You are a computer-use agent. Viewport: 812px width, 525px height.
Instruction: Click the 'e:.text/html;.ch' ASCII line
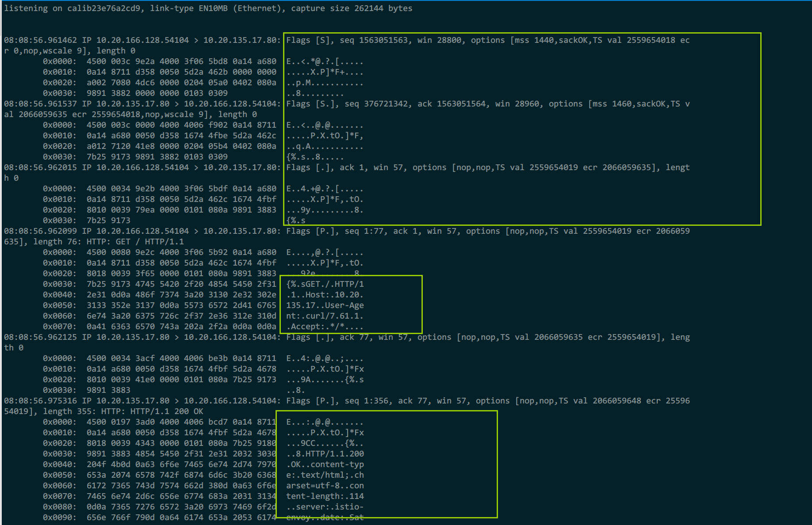tap(325, 475)
